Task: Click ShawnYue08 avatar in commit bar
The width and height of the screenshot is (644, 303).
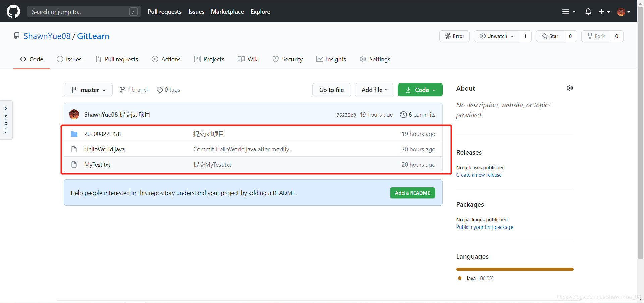Action: tap(74, 114)
